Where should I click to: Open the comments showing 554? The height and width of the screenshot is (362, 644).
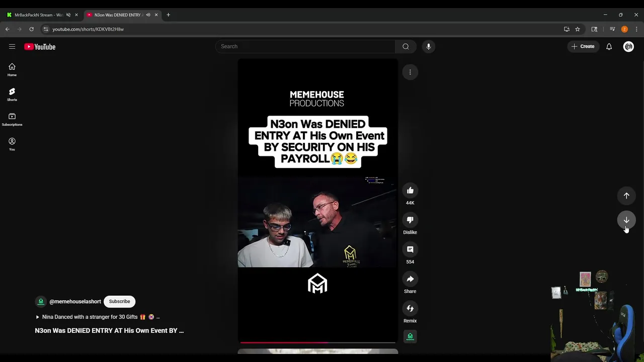point(410,249)
